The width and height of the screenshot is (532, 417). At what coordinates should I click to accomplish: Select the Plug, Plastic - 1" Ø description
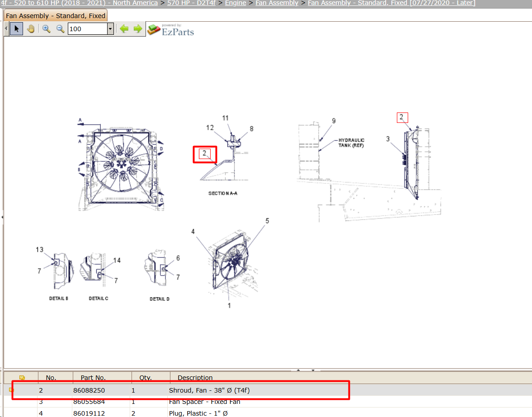click(198, 413)
